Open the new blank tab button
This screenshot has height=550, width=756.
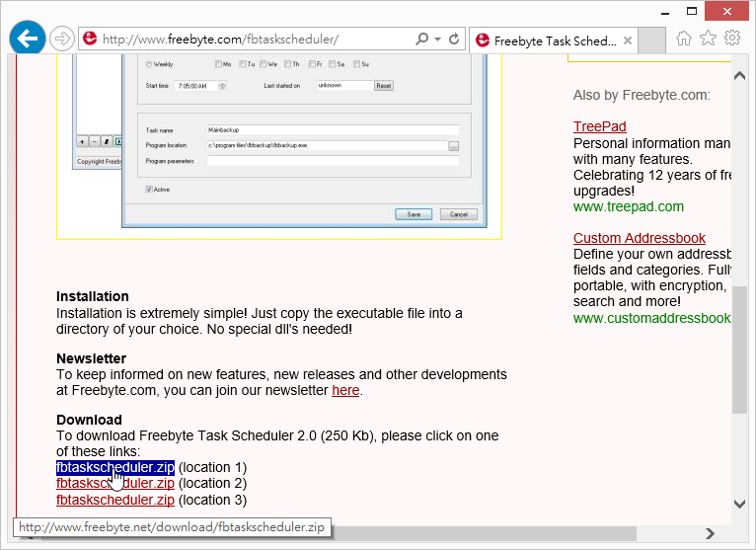point(652,40)
